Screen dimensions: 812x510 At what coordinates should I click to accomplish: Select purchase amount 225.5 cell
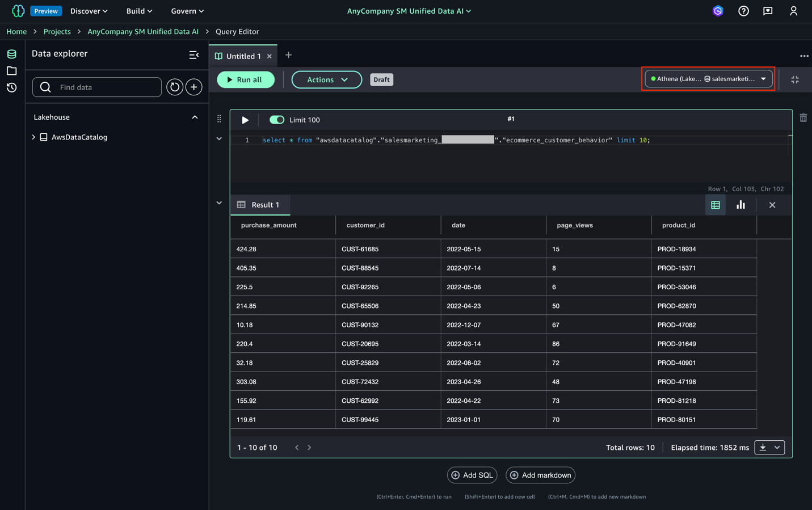coord(283,287)
